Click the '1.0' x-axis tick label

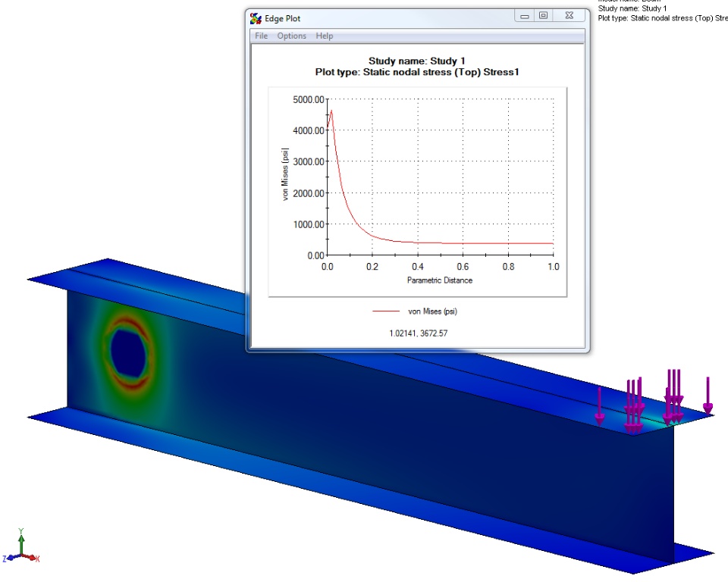coord(554,267)
